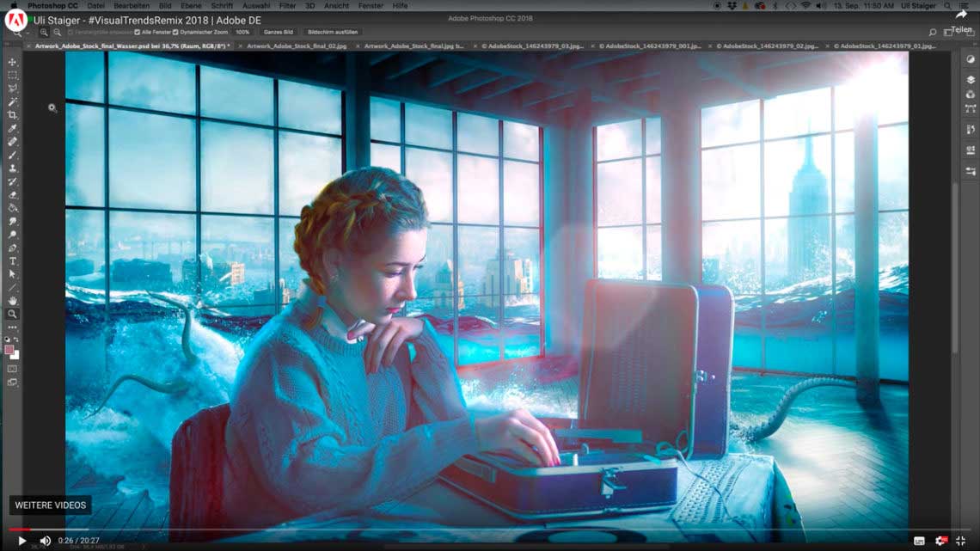Image resolution: width=980 pixels, height=551 pixels.
Task: Click Zoom Out mode in options bar
Action: pos(57,32)
